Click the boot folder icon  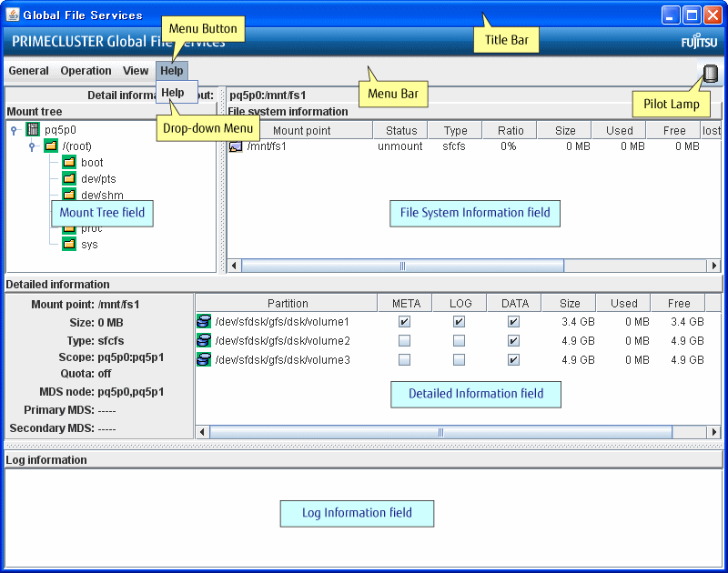click(69, 163)
